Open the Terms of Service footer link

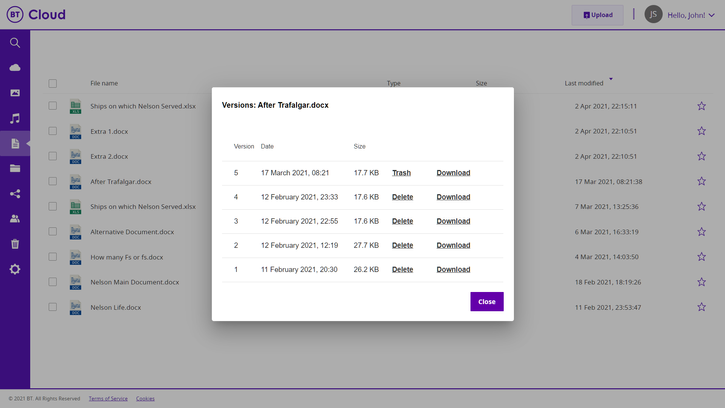108,398
